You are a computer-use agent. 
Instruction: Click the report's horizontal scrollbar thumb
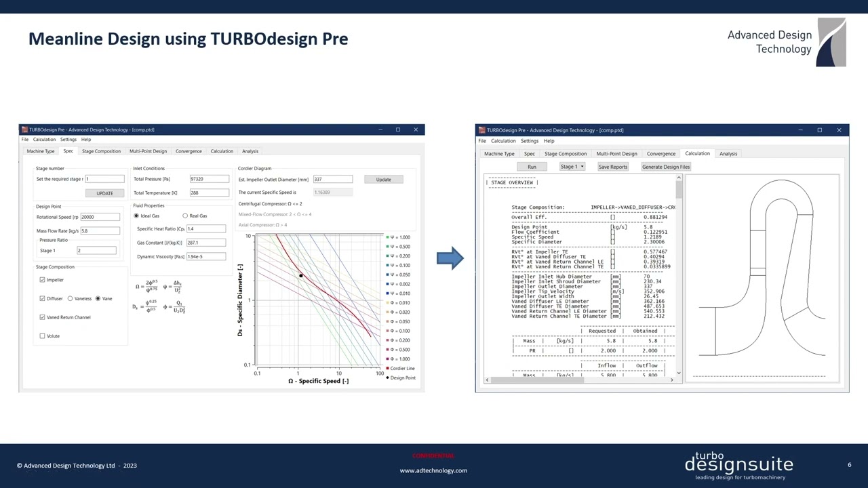coord(538,380)
